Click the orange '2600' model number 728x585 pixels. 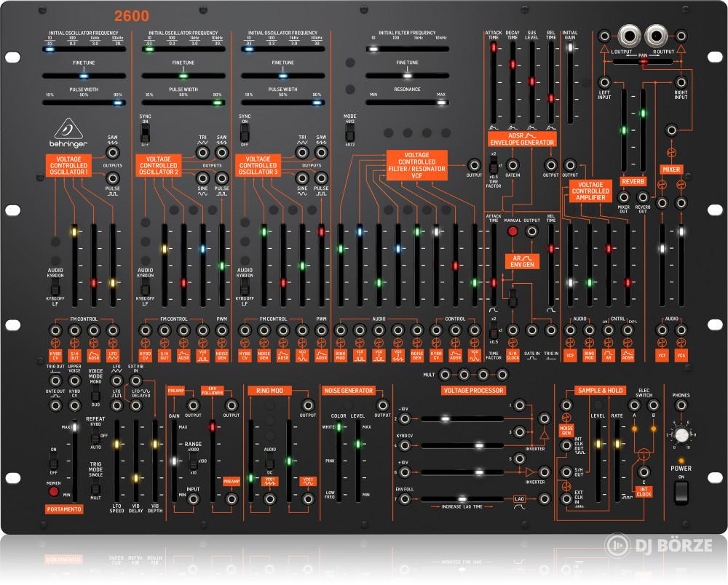coord(132,16)
